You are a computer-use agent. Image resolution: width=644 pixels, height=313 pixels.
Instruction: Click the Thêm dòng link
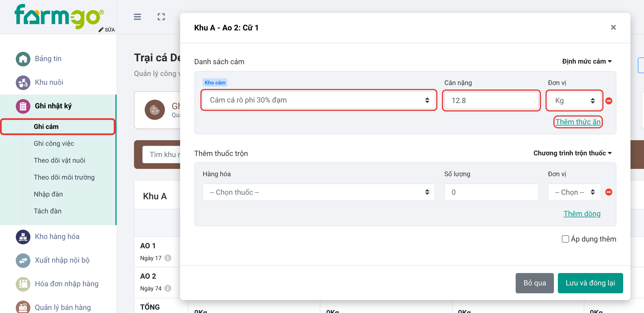click(582, 214)
